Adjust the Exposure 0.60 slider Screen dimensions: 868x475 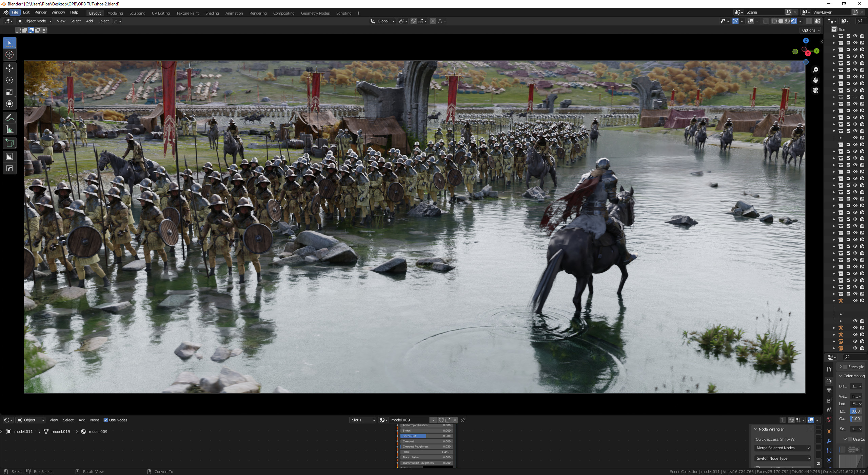coord(856,411)
